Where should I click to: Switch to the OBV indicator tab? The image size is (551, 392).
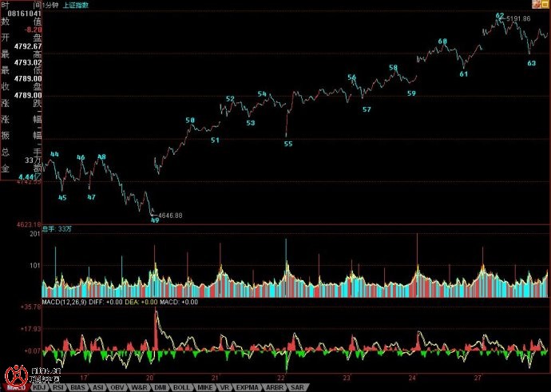118,387
